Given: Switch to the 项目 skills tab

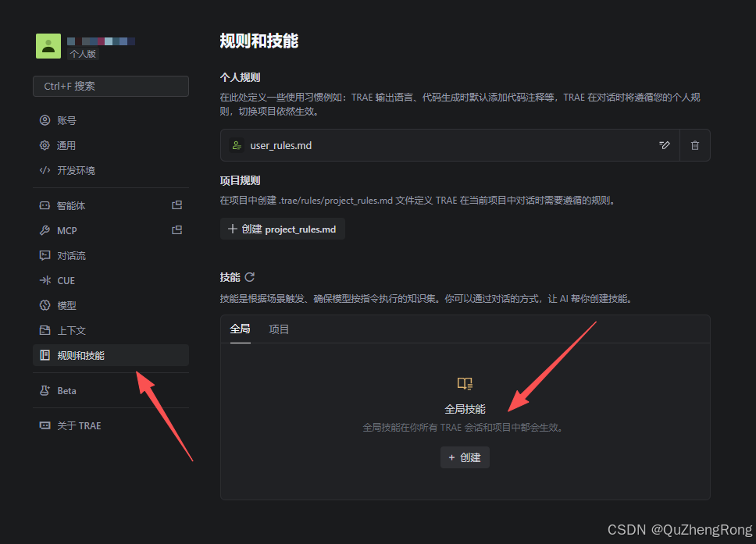Looking at the screenshot, I should pos(279,329).
